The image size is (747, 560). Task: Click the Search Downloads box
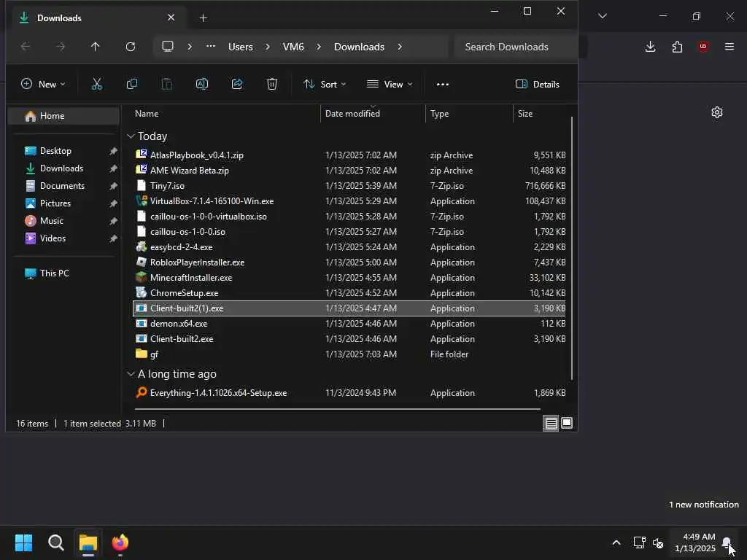click(516, 47)
